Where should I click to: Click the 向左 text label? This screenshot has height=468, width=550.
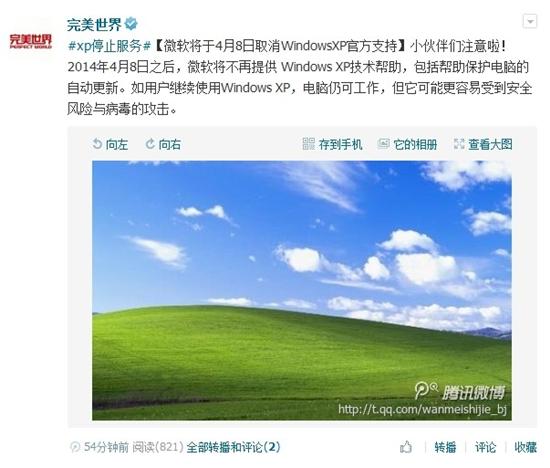click(117, 144)
